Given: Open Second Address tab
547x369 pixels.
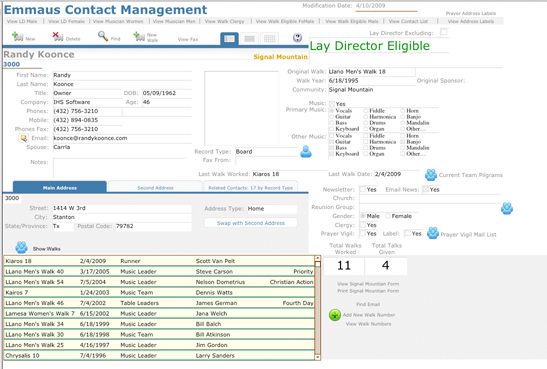Looking at the screenshot, I should (x=155, y=187).
